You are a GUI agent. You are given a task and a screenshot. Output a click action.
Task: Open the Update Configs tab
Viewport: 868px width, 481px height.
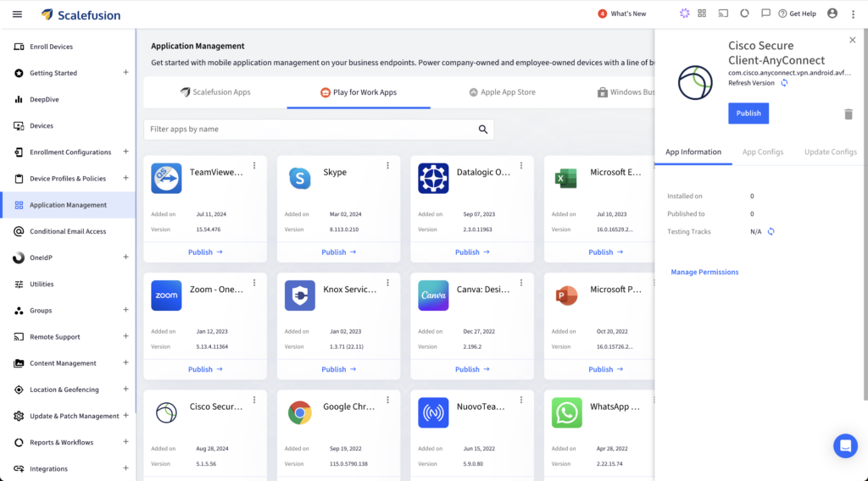(x=831, y=152)
